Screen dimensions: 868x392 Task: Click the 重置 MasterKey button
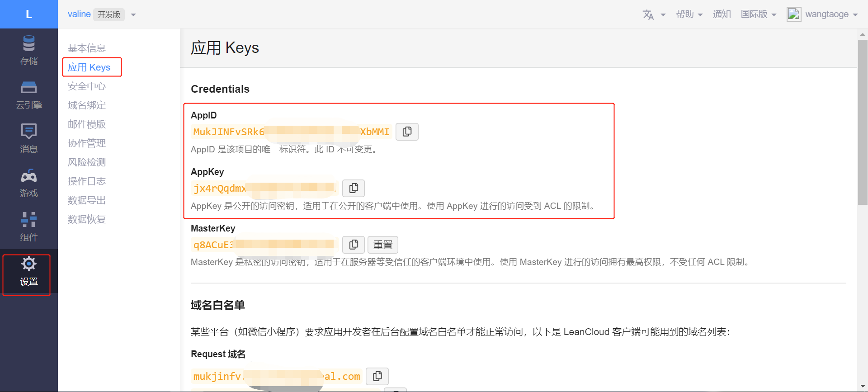[382, 245]
